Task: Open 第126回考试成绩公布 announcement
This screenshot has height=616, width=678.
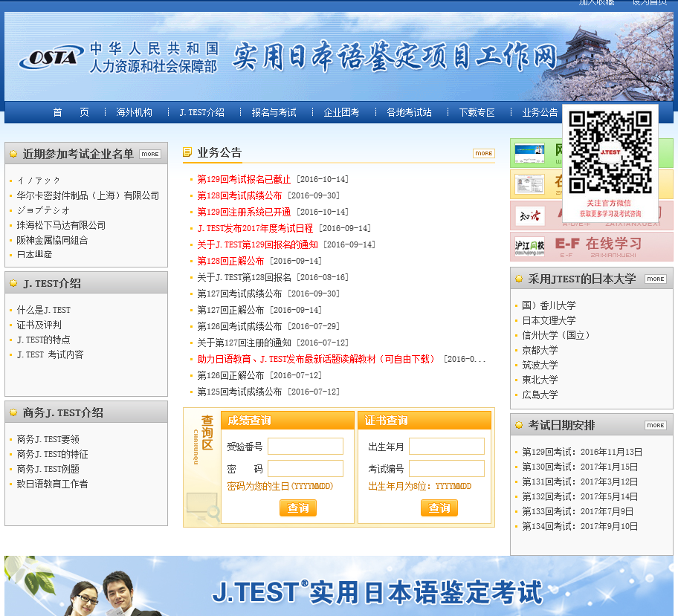Action: (x=239, y=326)
